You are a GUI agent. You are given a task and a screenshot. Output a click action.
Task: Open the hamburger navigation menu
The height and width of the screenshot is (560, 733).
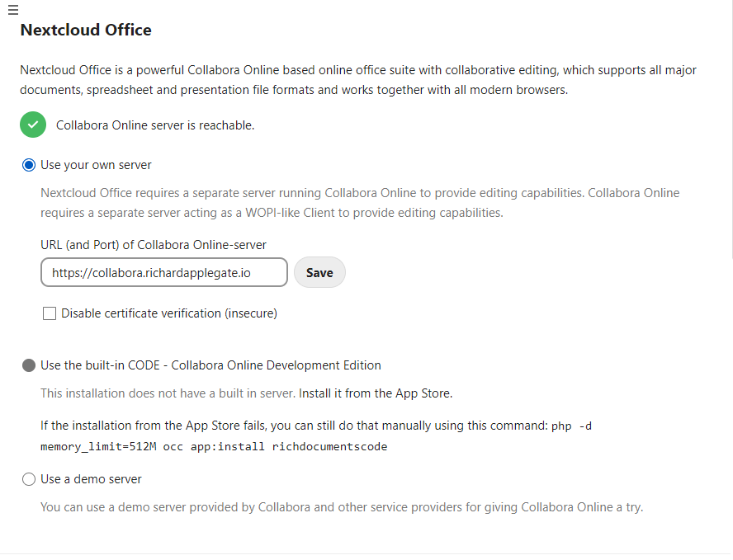click(12, 9)
